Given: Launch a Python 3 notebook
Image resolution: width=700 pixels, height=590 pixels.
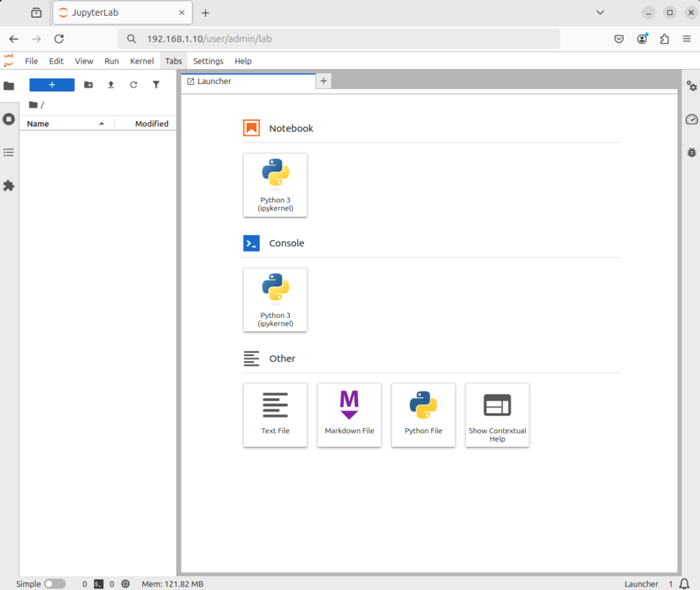Looking at the screenshot, I should 275,185.
